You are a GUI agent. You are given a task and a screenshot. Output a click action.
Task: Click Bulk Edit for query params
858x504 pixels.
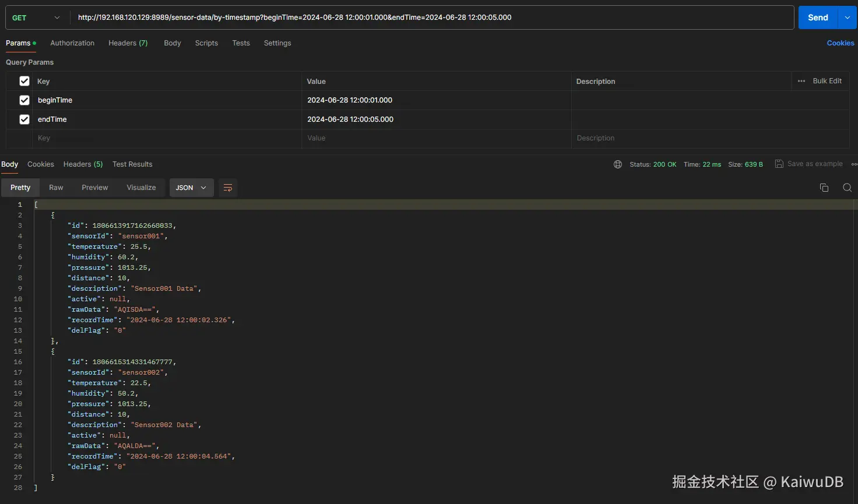coord(827,81)
